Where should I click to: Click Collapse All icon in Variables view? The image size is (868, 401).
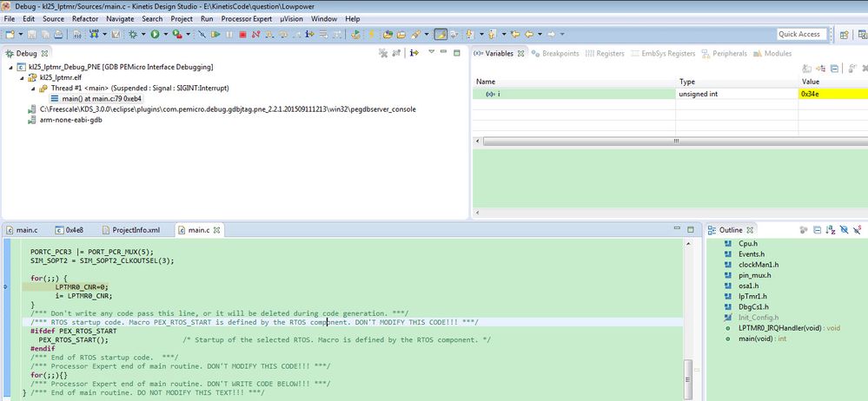(x=834, y=69)
